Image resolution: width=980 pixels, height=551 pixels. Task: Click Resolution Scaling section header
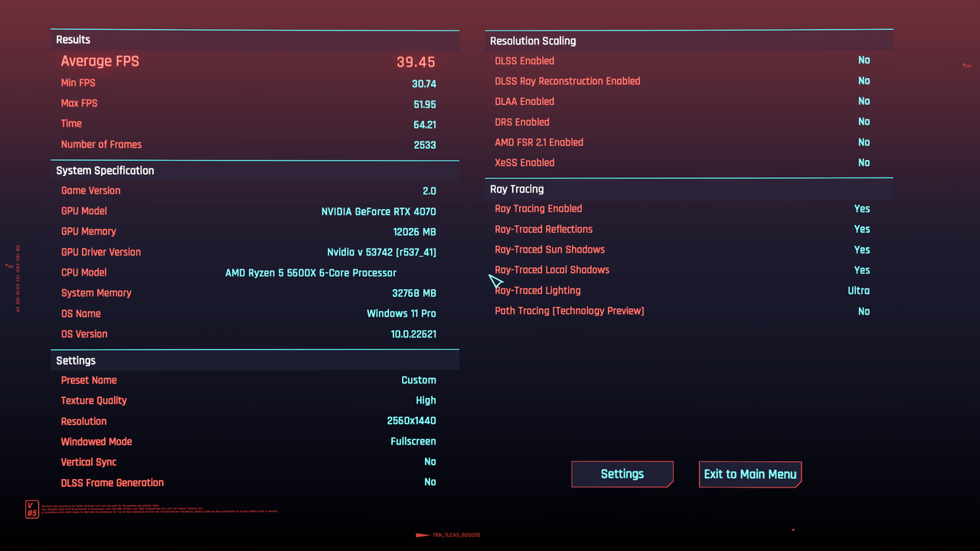point(689,41)
